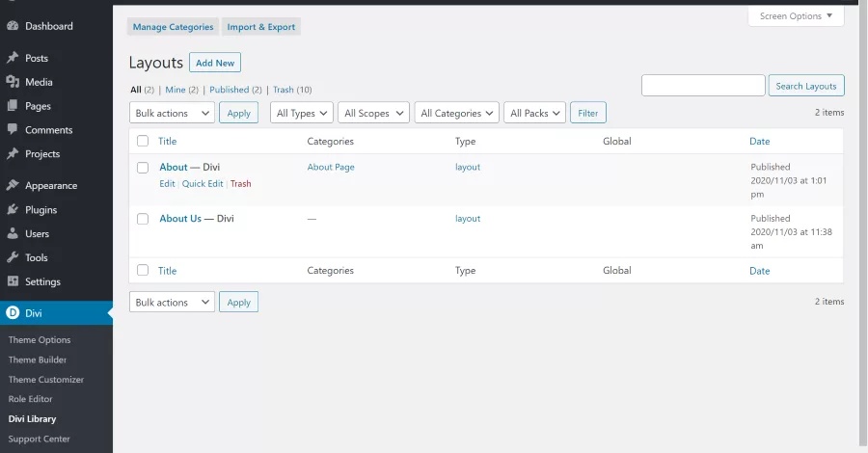Open Tools in the sidebar
This screenshot has width=868, height=453.
coord(36,257)
